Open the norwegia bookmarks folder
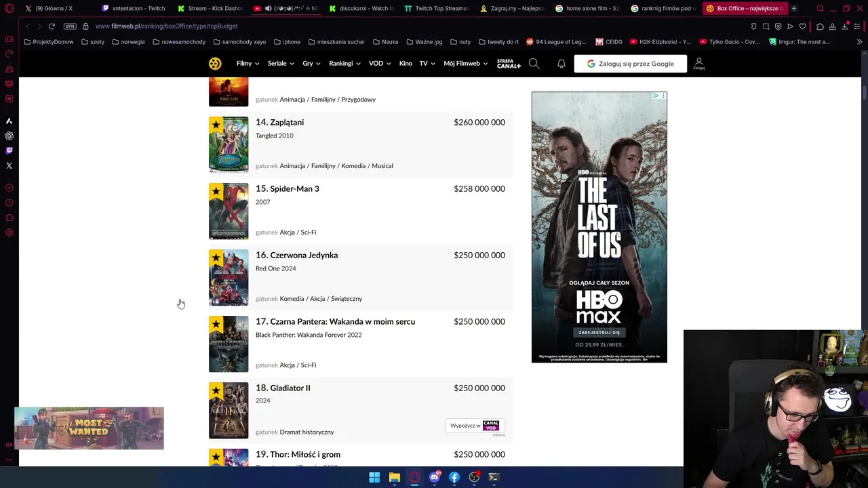 point(128,42)
